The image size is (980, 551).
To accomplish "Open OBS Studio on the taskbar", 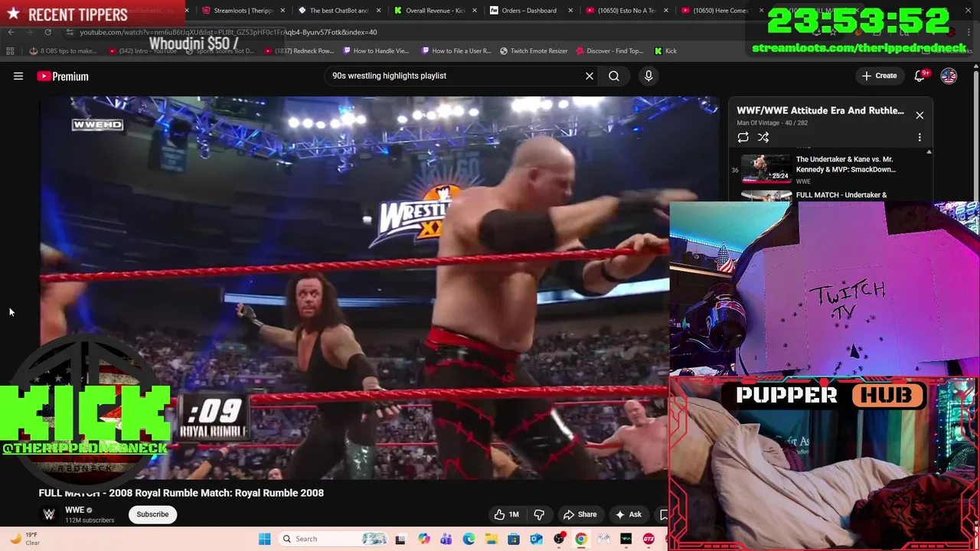I will (559, 539).
